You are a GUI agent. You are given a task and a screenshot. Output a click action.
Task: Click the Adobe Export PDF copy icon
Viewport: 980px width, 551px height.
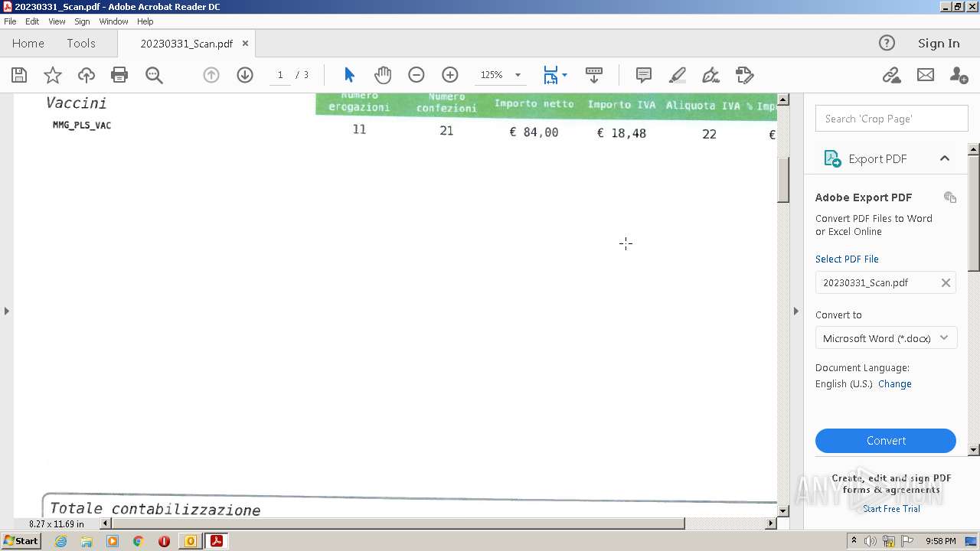pos(950,197)
